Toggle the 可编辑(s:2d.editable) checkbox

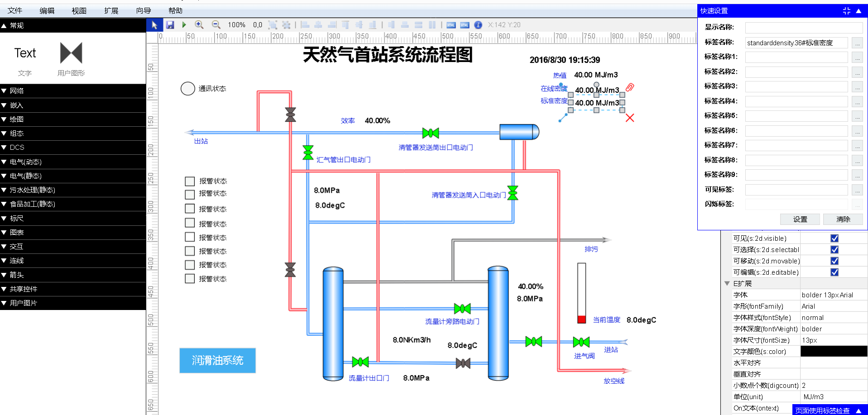pyautogui.click(x=834, y=272)
